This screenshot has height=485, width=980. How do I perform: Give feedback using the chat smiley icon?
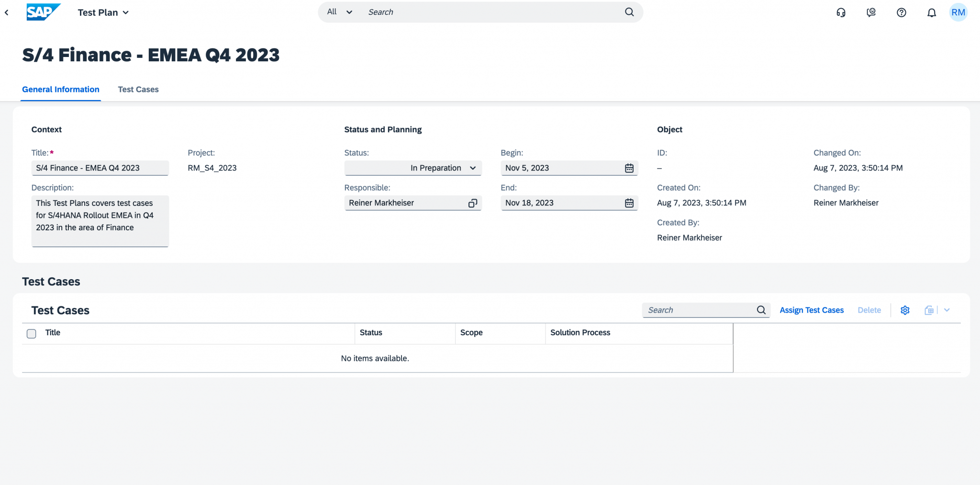[871, 12]
